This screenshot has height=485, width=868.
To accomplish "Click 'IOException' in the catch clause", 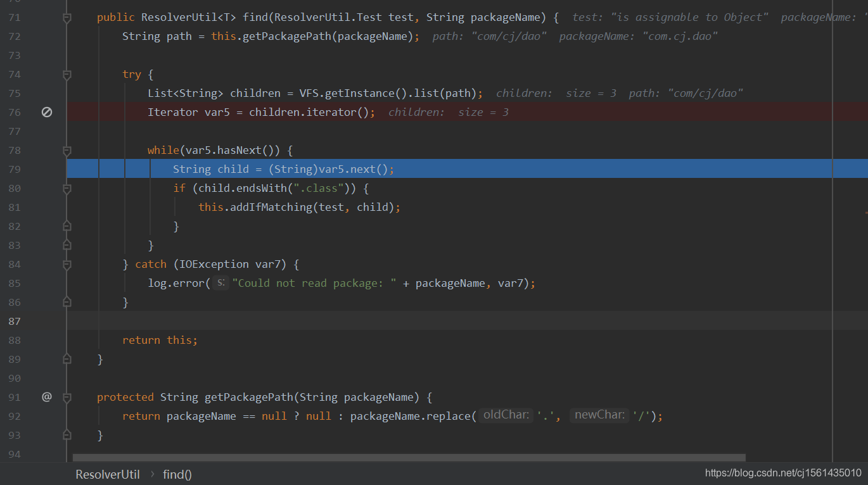I will click(x=214, y=264).
